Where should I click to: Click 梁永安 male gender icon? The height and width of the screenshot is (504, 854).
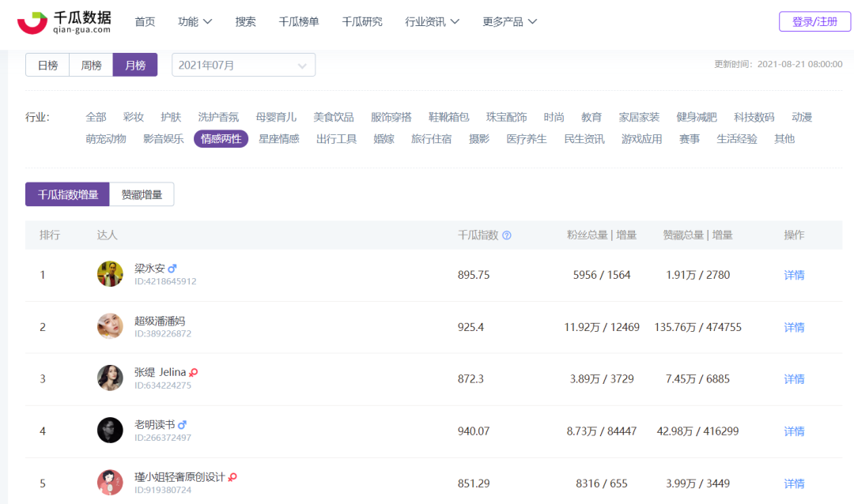point(172,269)
